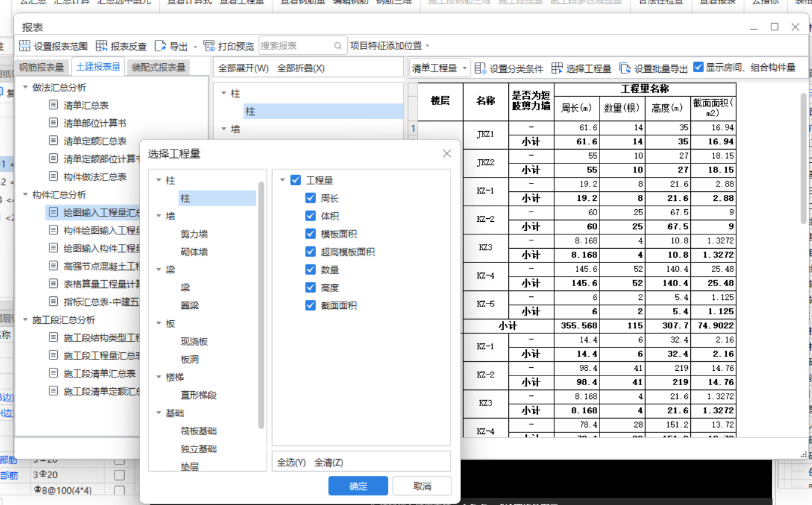
Task: Click 全部折叠(X)
Action: coord(301,68)
